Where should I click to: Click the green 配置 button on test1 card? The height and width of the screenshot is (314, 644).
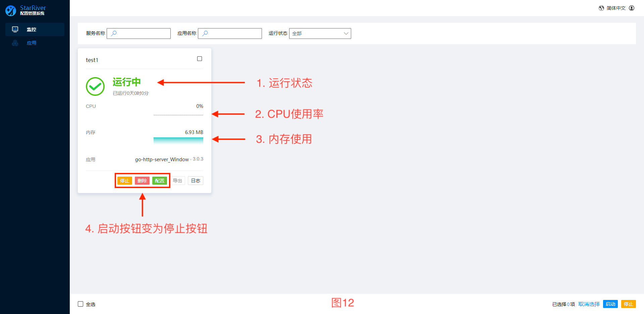coord(160,181)
